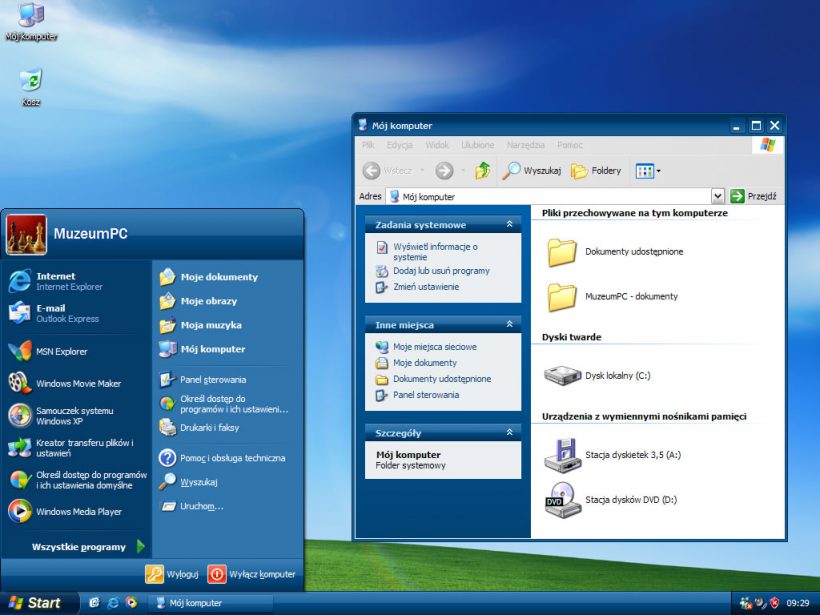
Task: Open Wyszukaj search in Explorer toolbar
Action: point(531,171)
